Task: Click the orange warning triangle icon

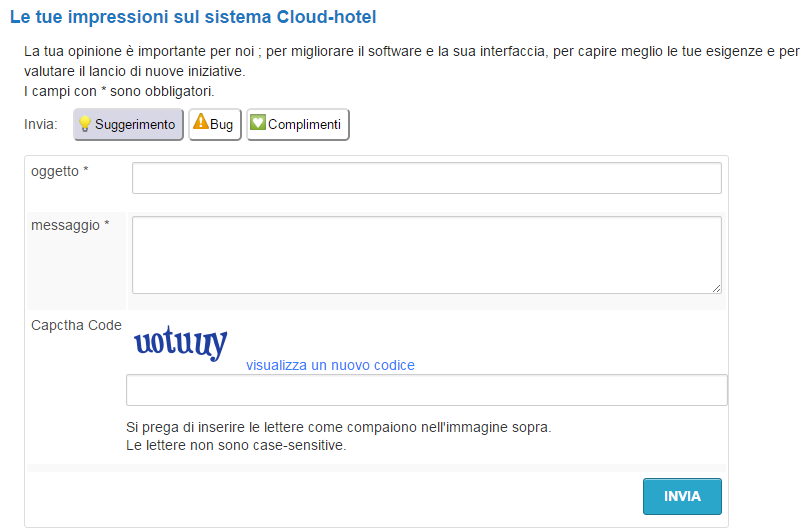Action: (x=201, y=122)
